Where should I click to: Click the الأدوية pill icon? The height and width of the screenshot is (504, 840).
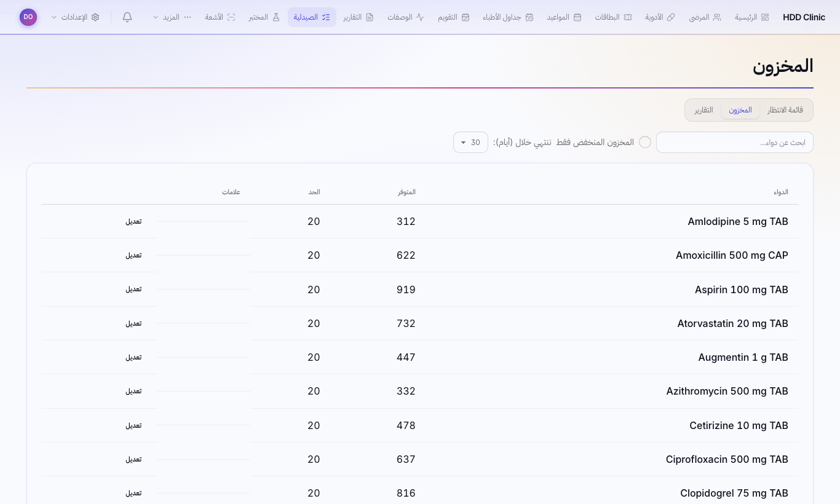[671, 17]
